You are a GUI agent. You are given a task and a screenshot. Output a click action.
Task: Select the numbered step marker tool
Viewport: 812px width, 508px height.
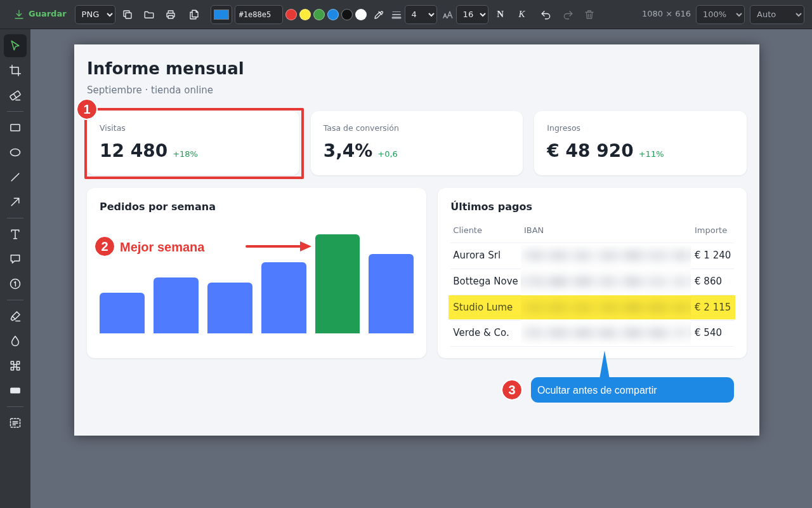click(x=15, y=284)
